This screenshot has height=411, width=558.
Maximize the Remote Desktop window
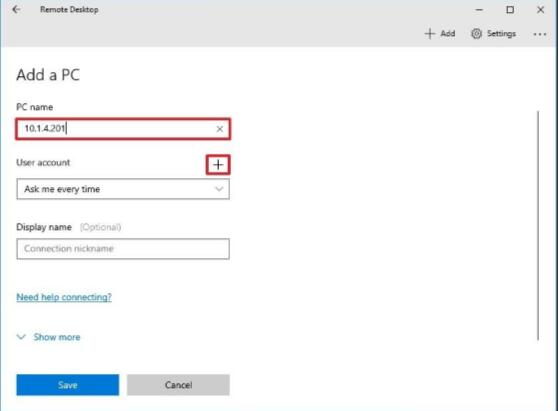click(510, 10)
